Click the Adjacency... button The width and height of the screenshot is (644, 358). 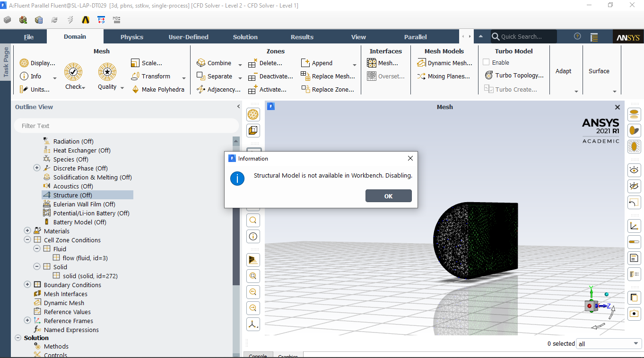tap(218, 89)
